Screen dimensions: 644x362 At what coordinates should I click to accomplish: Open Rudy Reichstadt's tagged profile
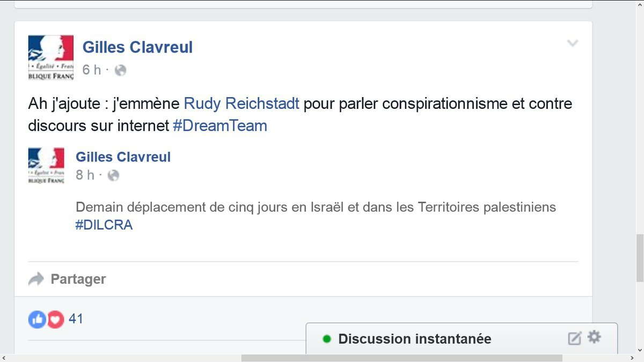[241, 103]
